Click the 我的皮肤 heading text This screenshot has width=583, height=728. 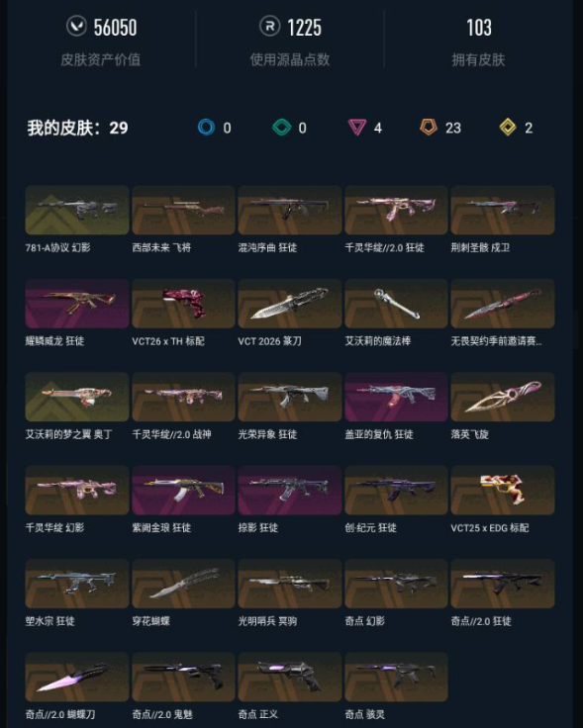click(x=64, y=128)
